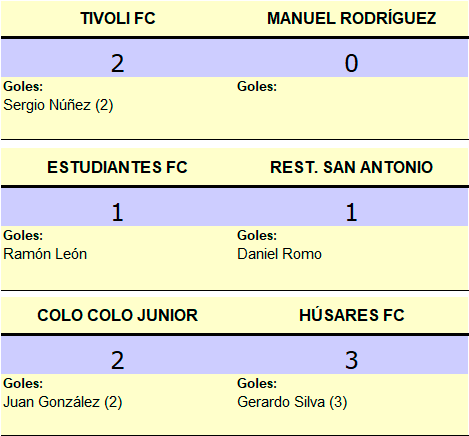
Task: Select the ESTUDIANTES FC team name
Action: point(117,167)
